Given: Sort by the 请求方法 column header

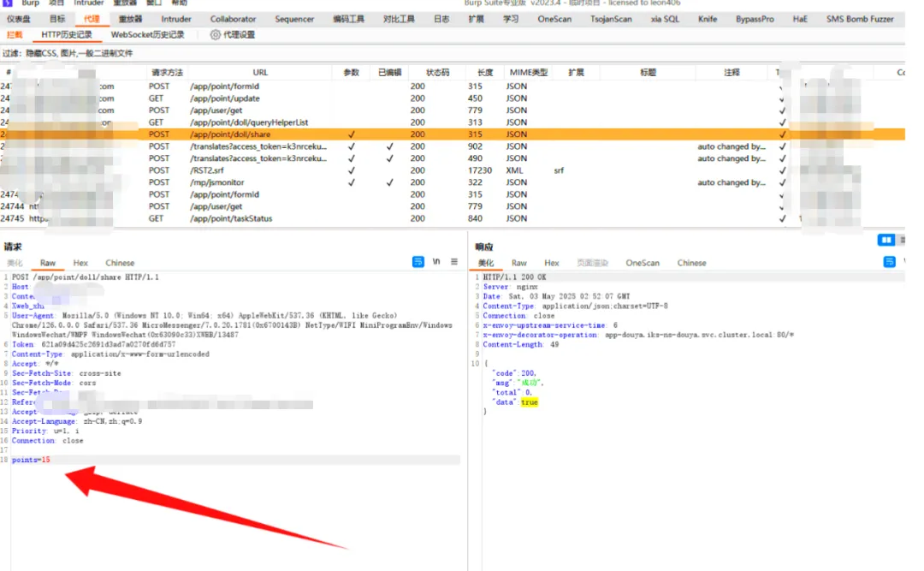Looking at the screenshot, I should pyautogui.click(x=167, y=73).
